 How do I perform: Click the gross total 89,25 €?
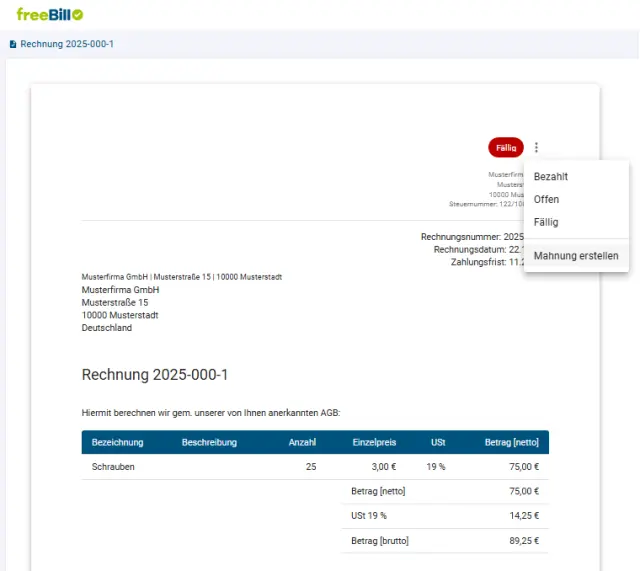tap(524, 541)
